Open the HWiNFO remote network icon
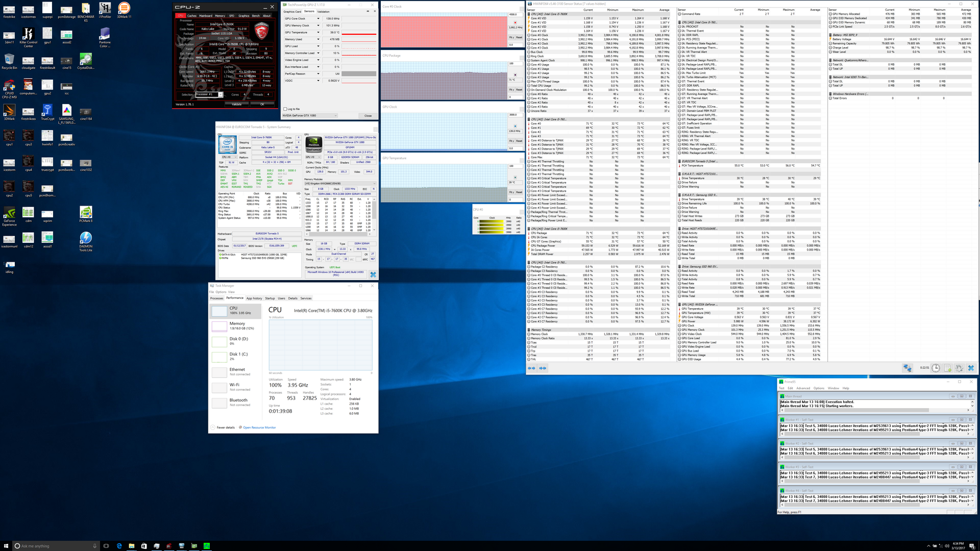980x551 pixels. 907,368
